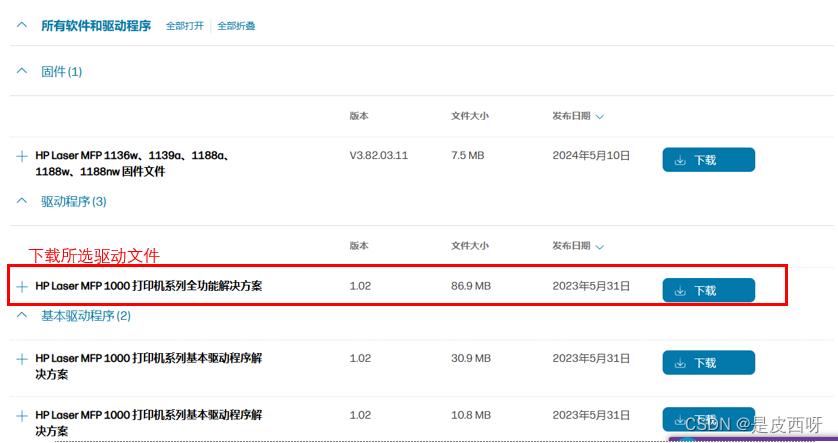Viewport: 838px width, 443px height.
Task: Download the 86.9 MB full solution driver
Action: pyautogui.click(x=709, y=290)
